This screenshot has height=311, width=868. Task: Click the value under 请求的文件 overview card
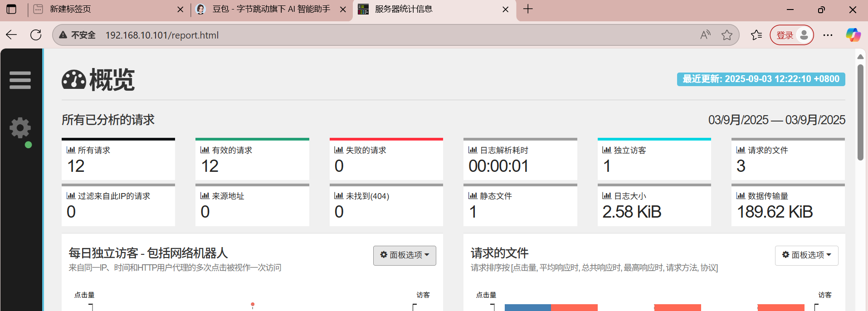pyautogui.click(x=741, y=166)
